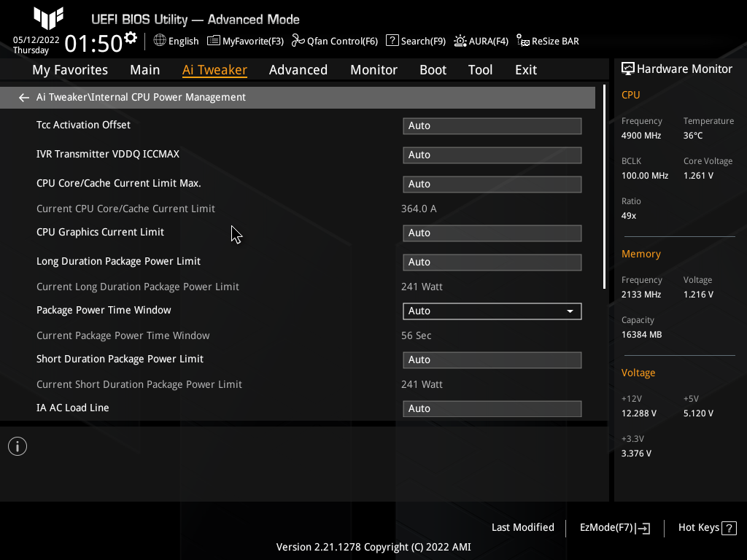Open Qfan Control fan icon

(298, 41)
